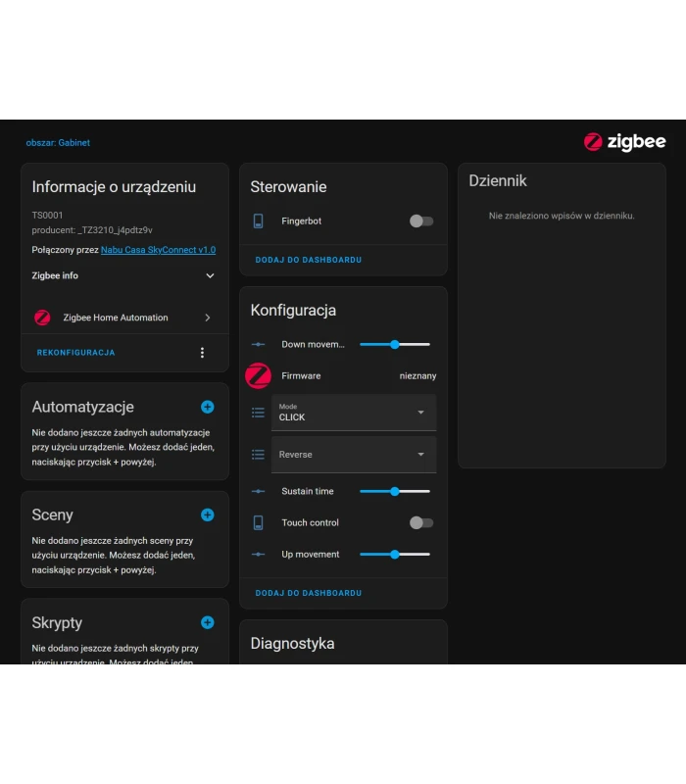Add a scene with the Sceny plus icon

point(208,515)
